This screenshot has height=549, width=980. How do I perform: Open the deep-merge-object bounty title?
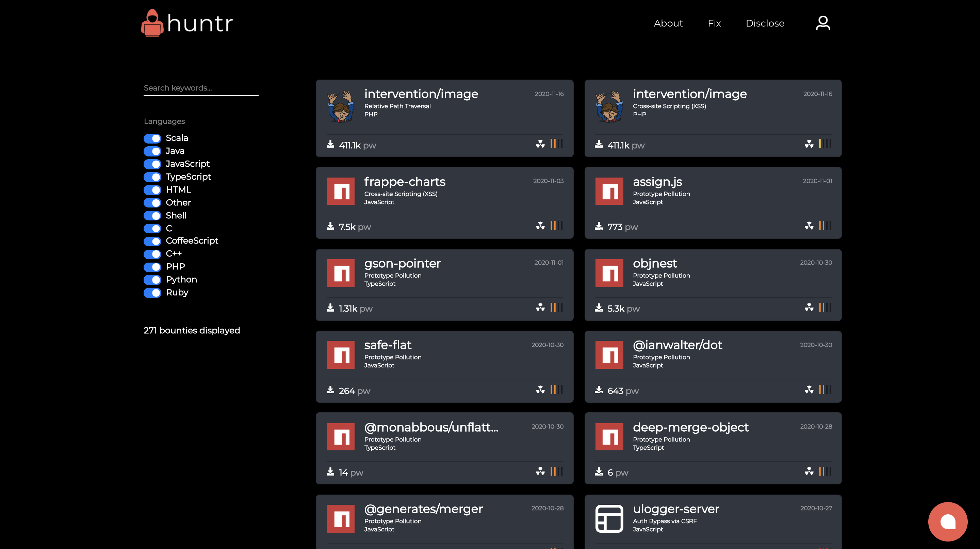pos(690,427)
